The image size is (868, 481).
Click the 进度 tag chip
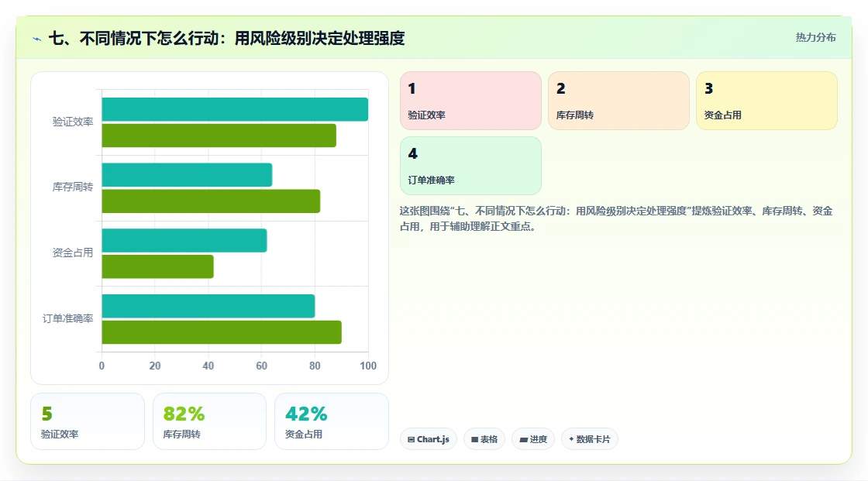(x=533, y=439)
